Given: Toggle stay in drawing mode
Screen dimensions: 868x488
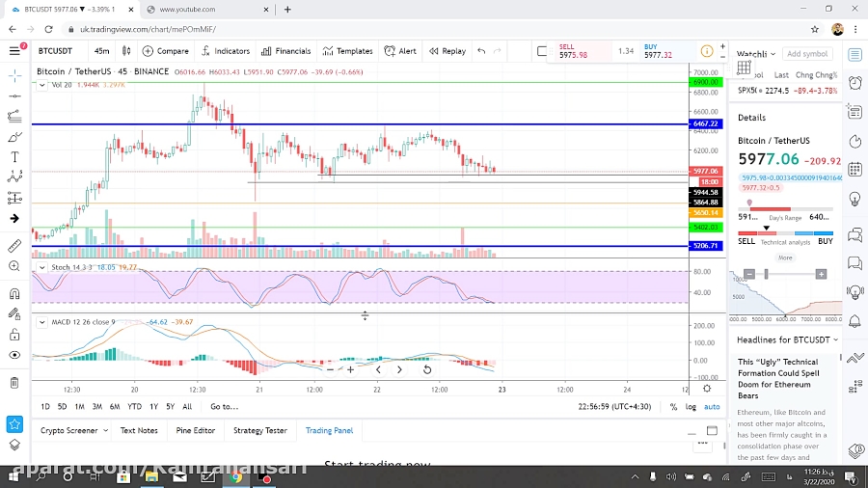Looking at the screenshot, I should click(14, 313).
